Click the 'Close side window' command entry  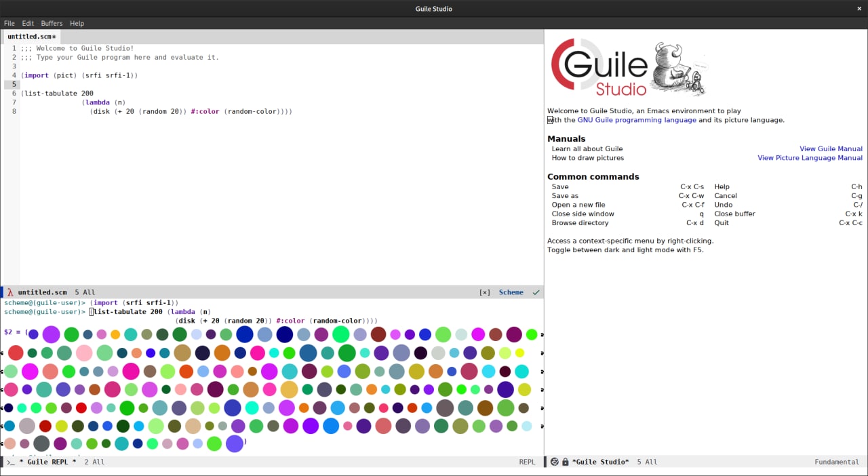(x=583, y=214)
